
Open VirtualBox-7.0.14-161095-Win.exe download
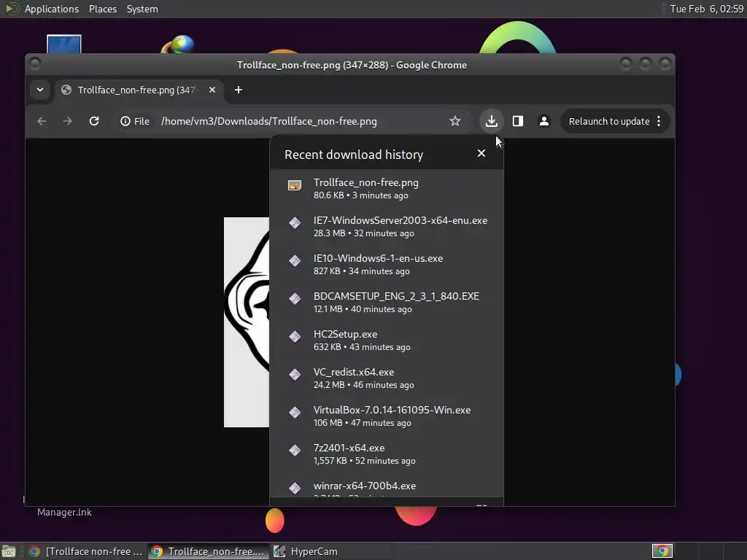(x=387, y=416)
